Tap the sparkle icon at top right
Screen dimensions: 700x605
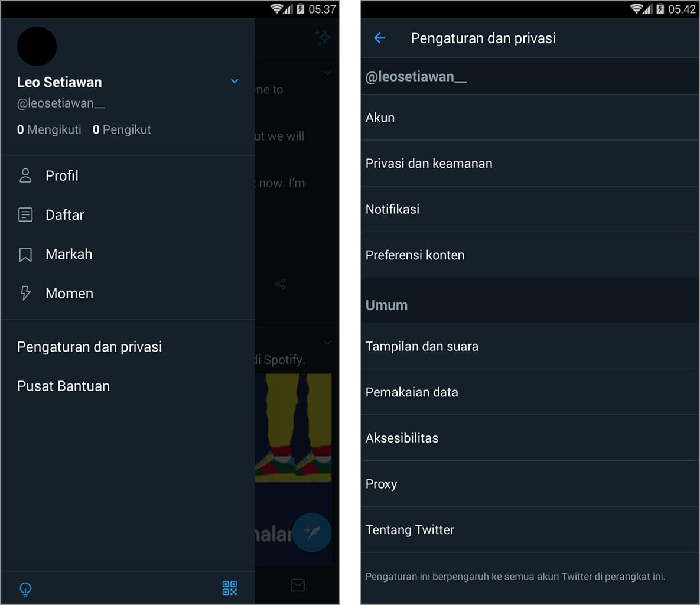(323, 37)
